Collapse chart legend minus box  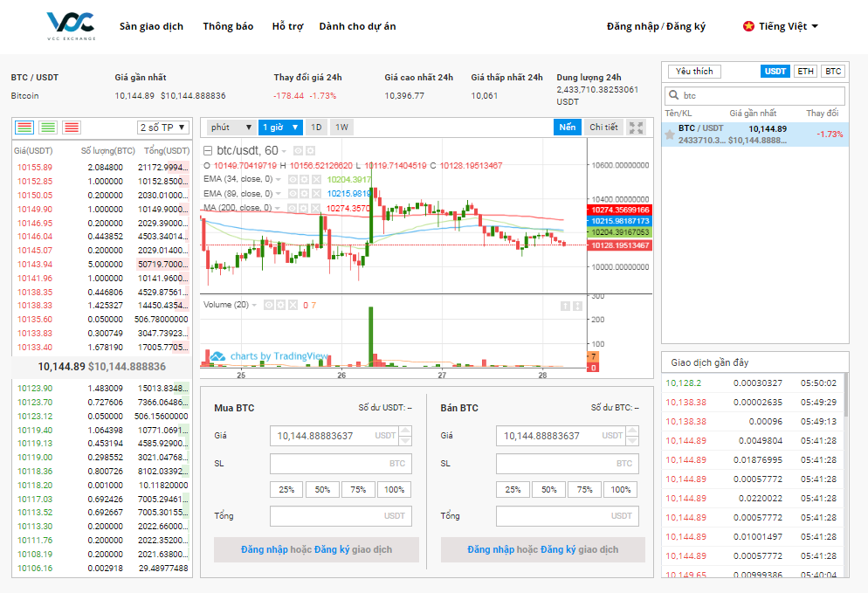(x=208, y=150)
